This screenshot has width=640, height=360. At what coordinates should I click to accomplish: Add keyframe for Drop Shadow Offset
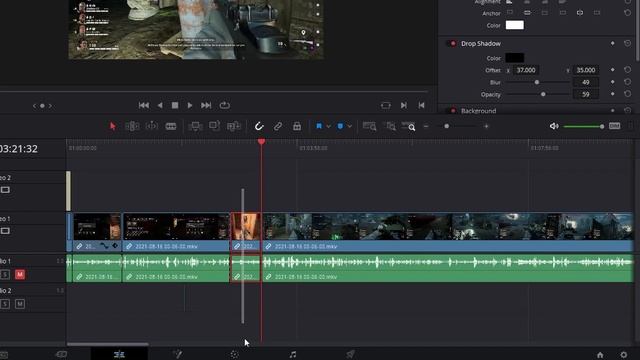point(613,70)
